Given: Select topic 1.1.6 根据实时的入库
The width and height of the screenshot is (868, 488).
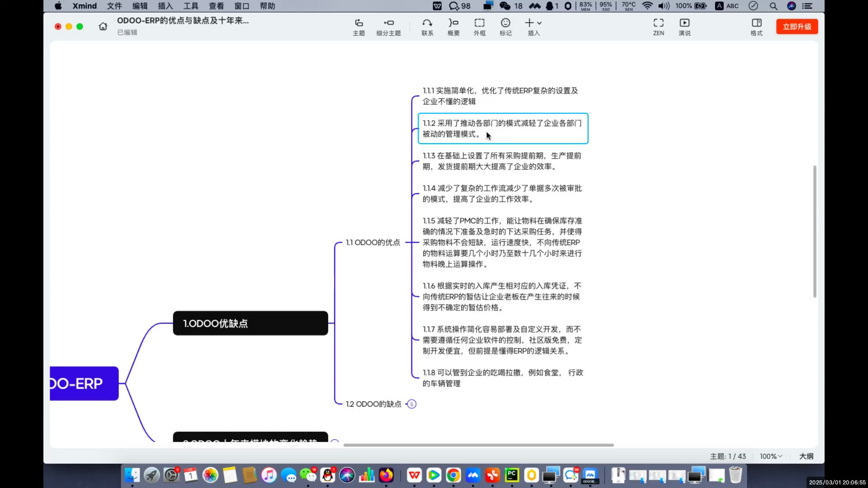Looking at the screenshot, I should tap(502, 297).
